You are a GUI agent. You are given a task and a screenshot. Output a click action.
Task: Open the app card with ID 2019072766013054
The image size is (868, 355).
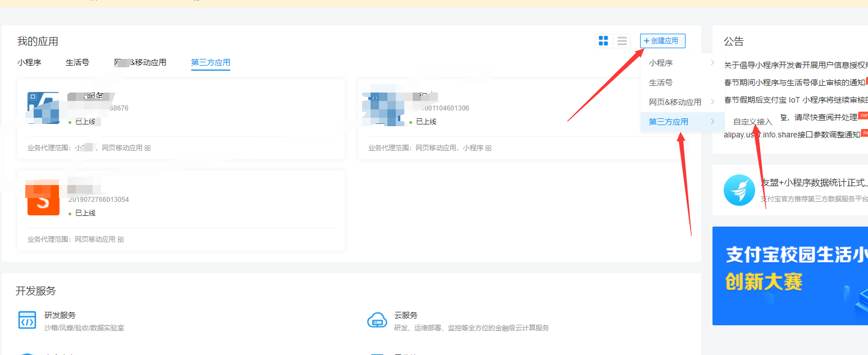click(x=181, y=210)
